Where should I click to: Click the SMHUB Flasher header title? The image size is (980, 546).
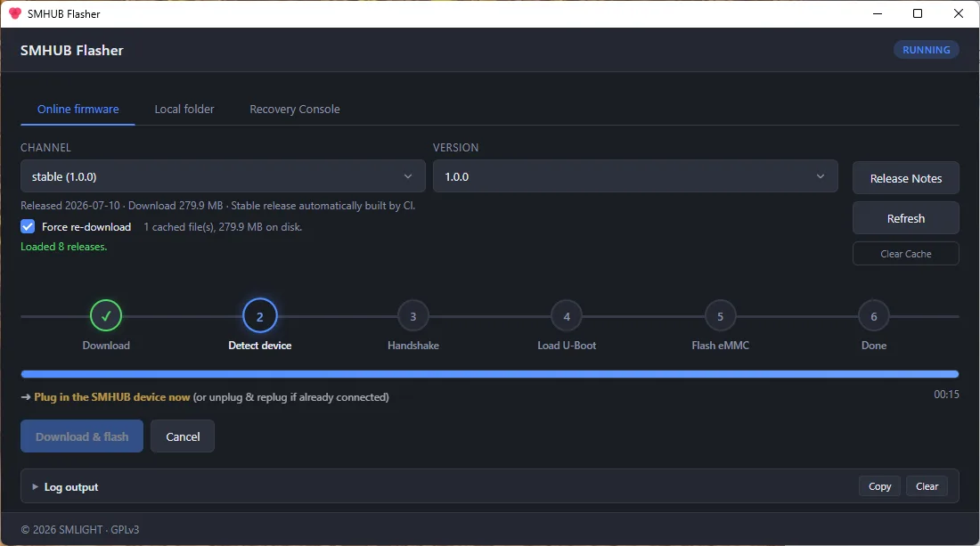coord(72,50)
